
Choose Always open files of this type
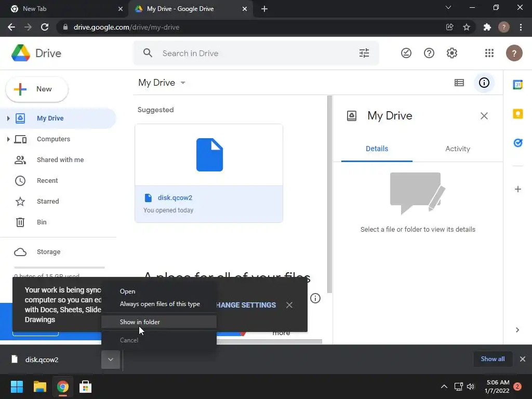click(159, 304)
